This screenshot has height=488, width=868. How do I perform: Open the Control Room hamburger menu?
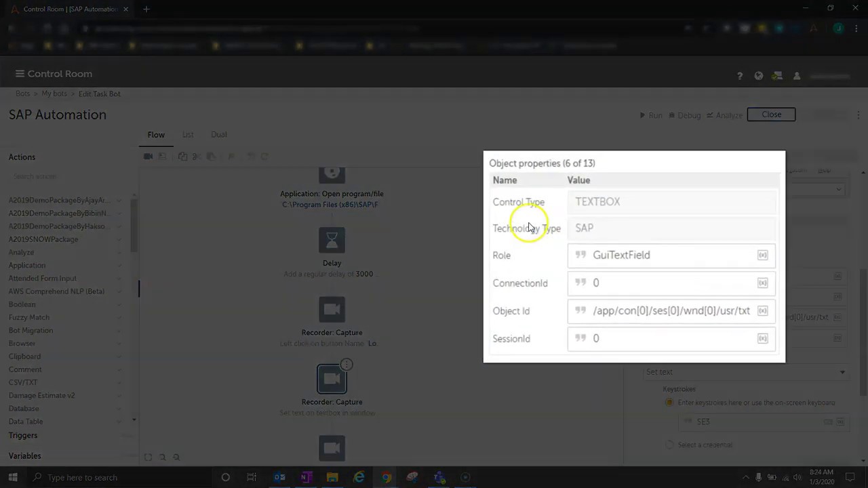(x=20, y=74)
